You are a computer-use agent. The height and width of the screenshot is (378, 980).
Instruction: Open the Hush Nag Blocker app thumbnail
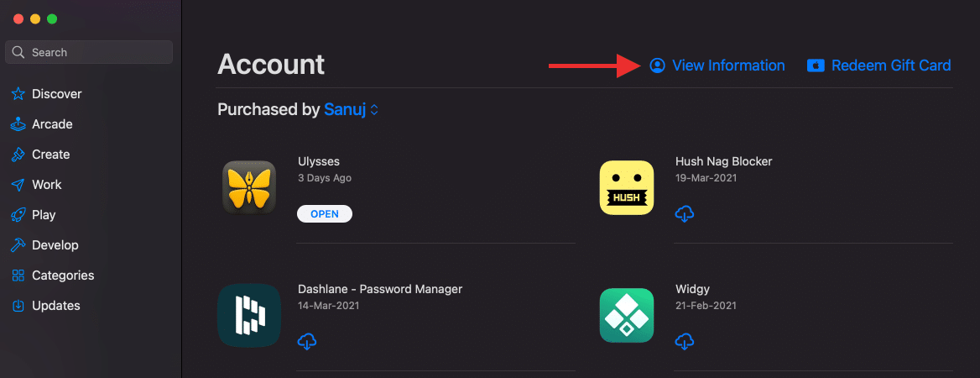[626, 188]
